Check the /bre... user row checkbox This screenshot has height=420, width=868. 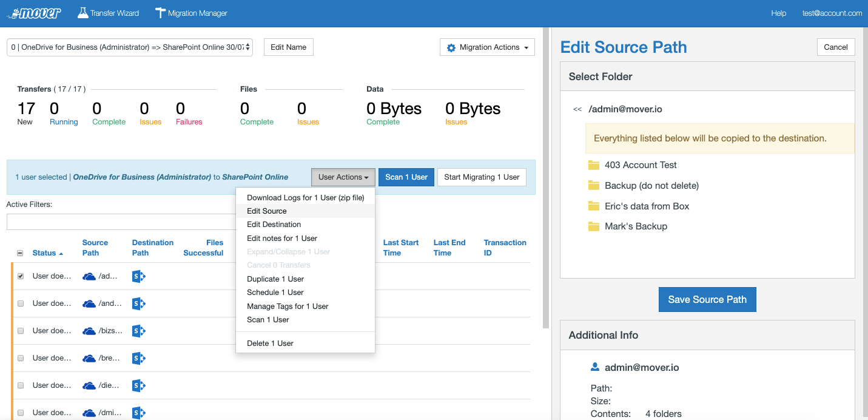tap(21, 358)
